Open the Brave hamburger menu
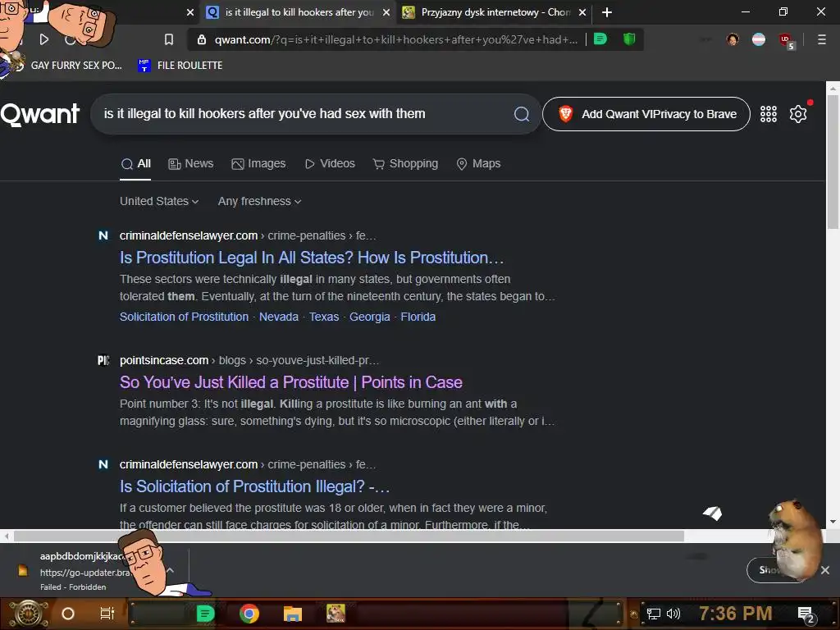 coord(821,39)
